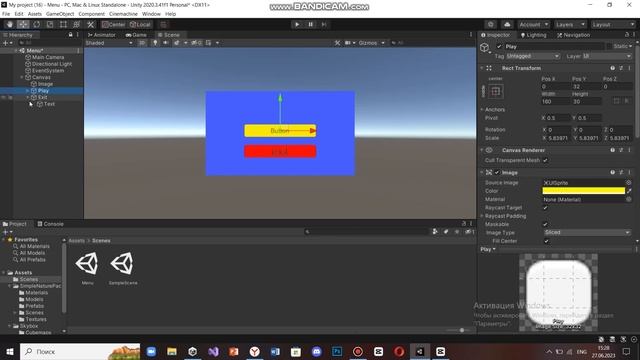Open the anchor presets box
This screenshot has height=360, width=640.
coord(496,91)
